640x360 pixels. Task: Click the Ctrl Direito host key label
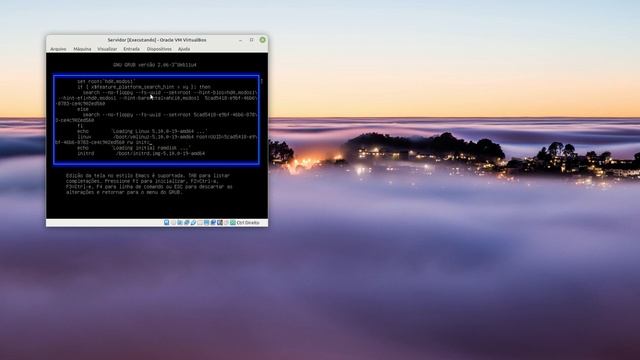click(x=248, y=223)
